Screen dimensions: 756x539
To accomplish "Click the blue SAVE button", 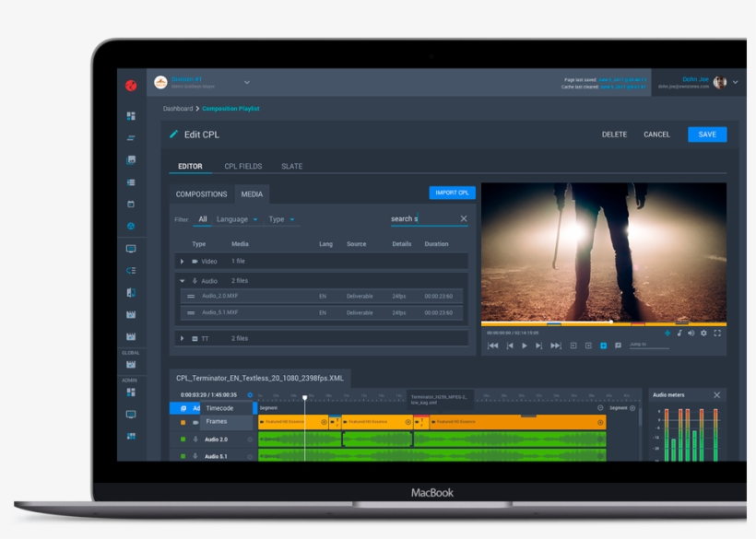I will click(x=706, y=135).
